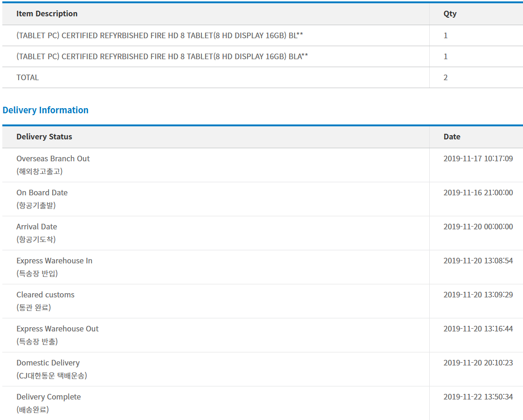Select the date '2019-11-20 13:08:54'

tap(478, 261)
